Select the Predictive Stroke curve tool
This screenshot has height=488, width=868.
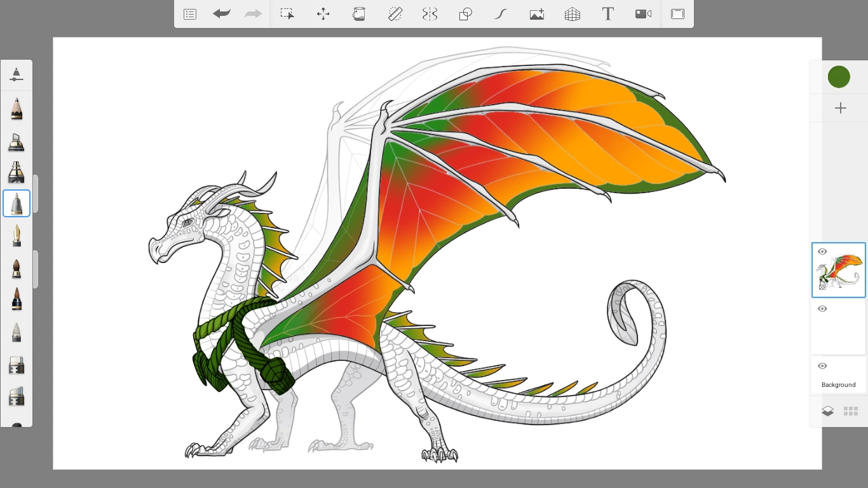click(x=501, y=14)
